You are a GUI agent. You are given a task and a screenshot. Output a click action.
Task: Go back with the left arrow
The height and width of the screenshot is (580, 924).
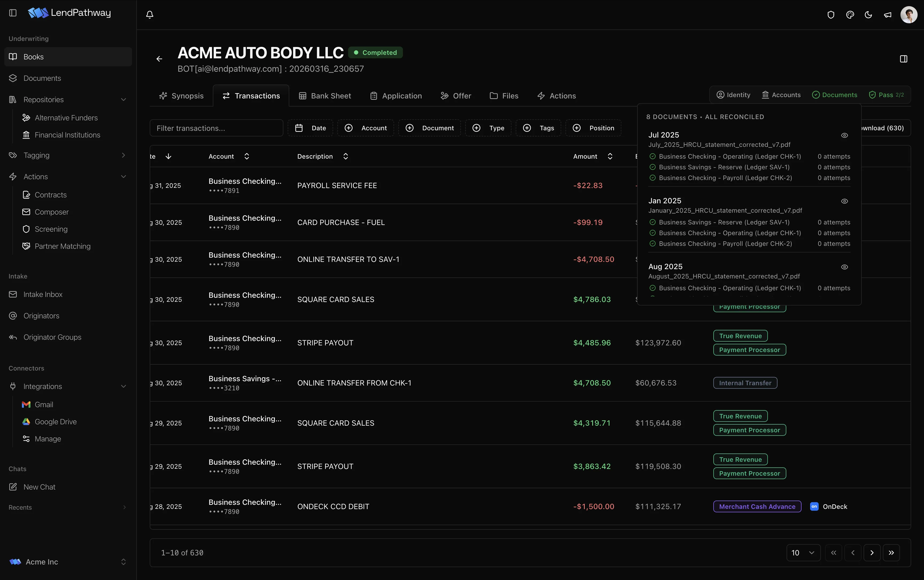click(159, 59)
